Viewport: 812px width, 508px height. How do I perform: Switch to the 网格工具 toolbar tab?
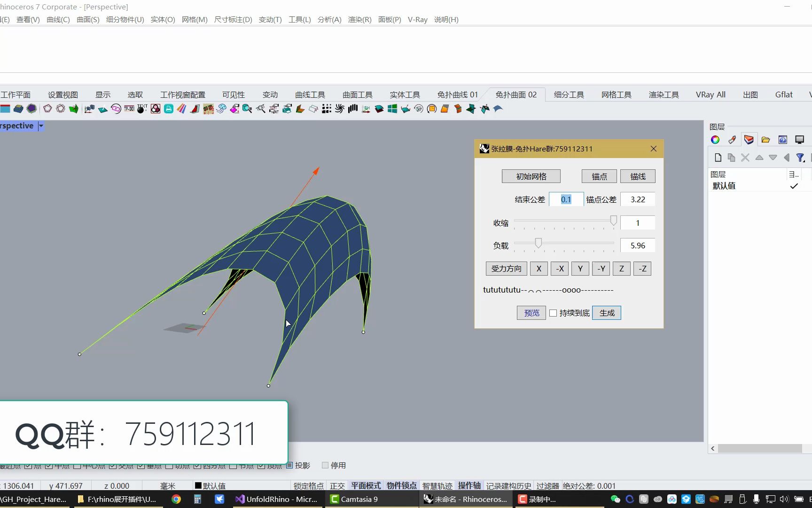coord(616,95)
